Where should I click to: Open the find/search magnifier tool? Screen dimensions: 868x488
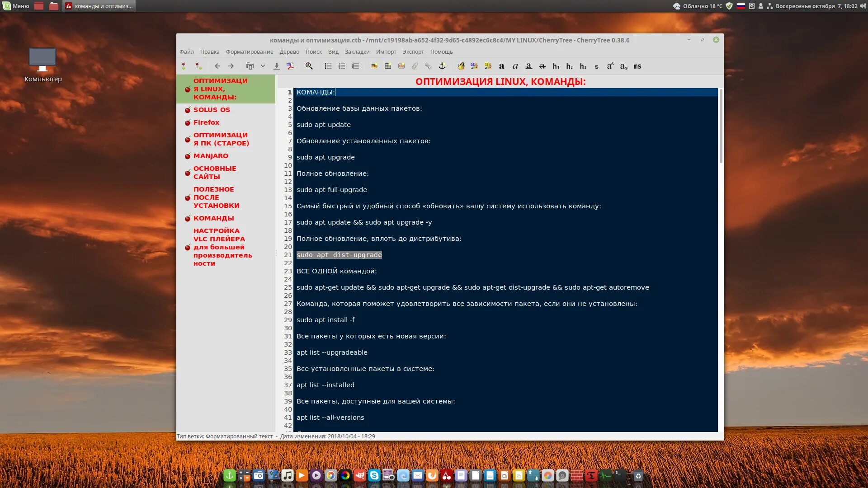point(309,66)
